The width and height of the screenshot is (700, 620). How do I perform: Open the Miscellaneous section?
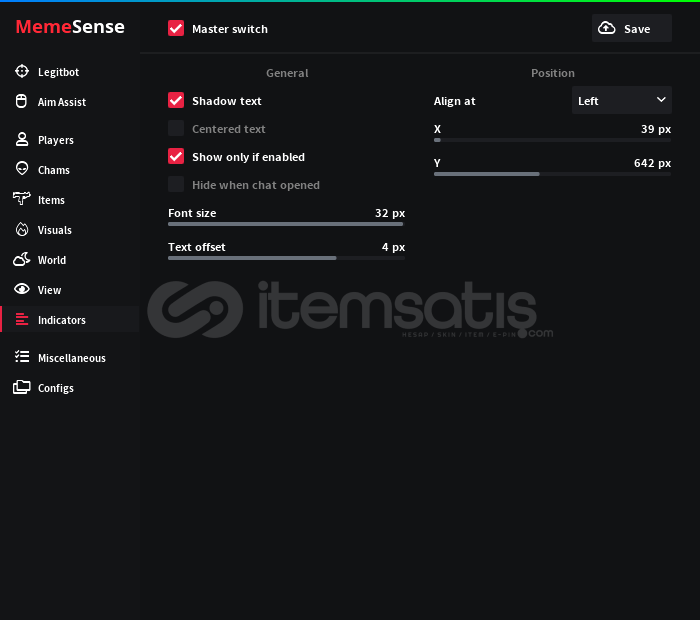(70, 358)
